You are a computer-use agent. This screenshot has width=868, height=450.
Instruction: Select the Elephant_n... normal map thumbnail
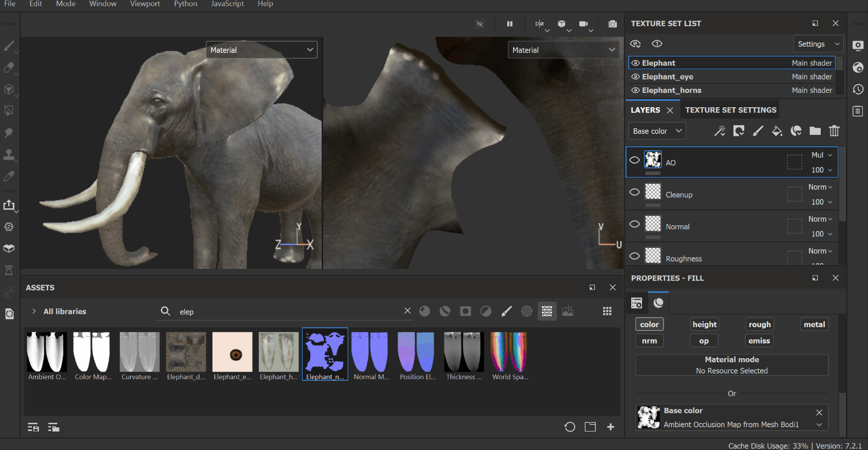pyautogui.click(x=325, y=354)
